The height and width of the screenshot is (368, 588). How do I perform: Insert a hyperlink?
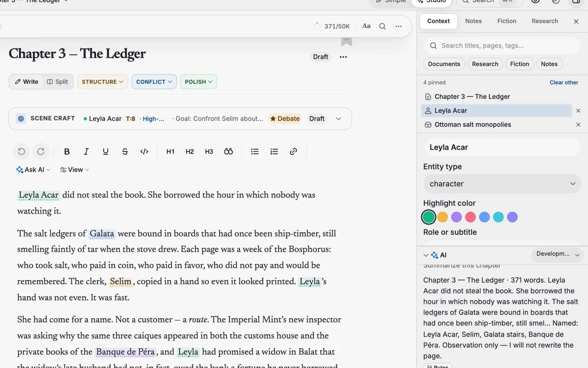click(293, 151)
